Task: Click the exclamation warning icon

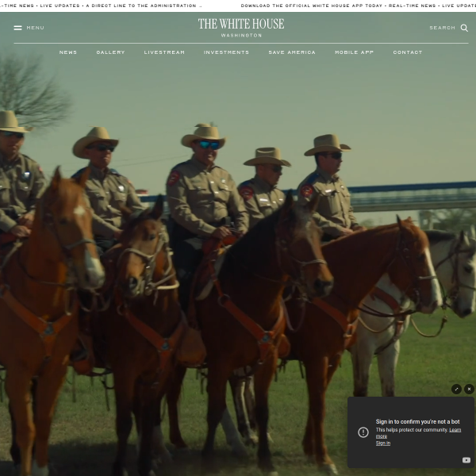Action: (x=363, y=432)
